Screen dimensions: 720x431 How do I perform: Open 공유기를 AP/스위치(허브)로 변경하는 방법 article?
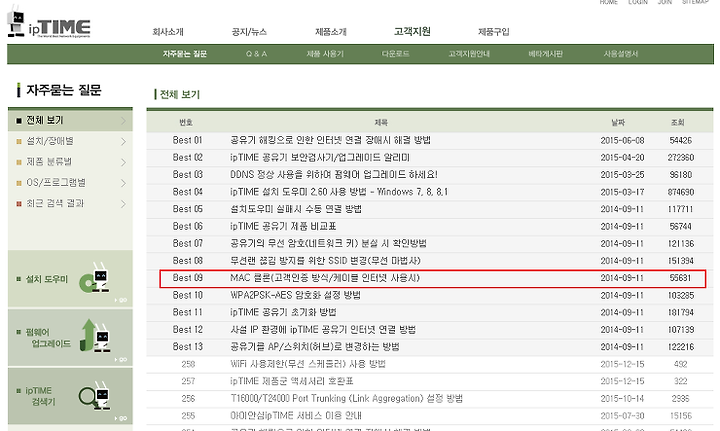tap(315, 347)
